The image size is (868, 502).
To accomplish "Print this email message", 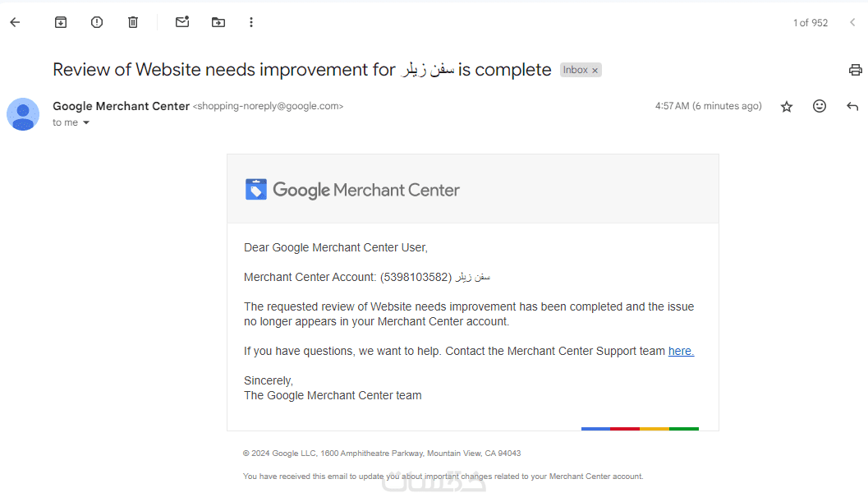I will coord(855,70).
